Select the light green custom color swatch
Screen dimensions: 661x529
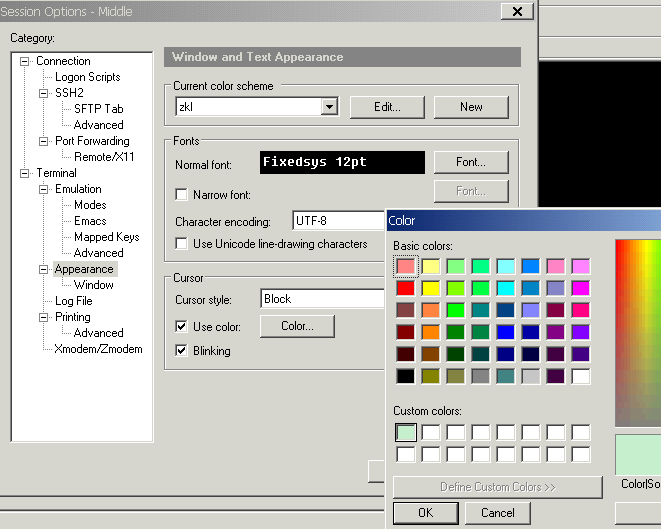pyautogui.click(x=406, y=433)
